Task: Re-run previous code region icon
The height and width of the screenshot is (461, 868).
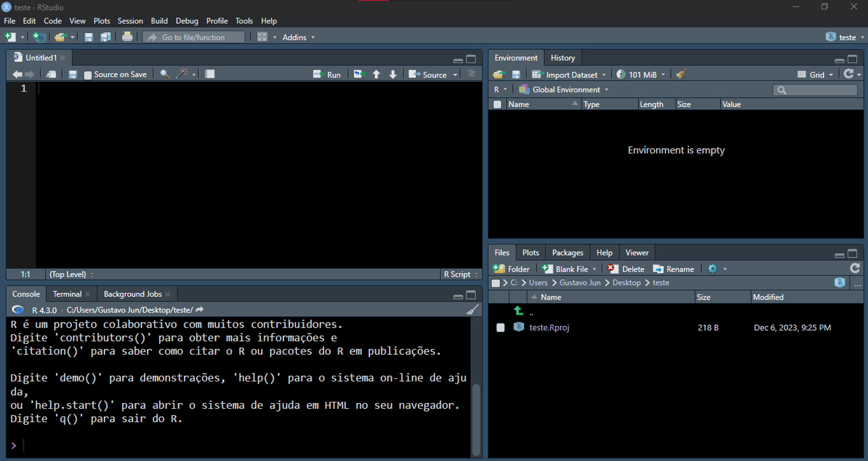Action: click(x=359, y=74)
